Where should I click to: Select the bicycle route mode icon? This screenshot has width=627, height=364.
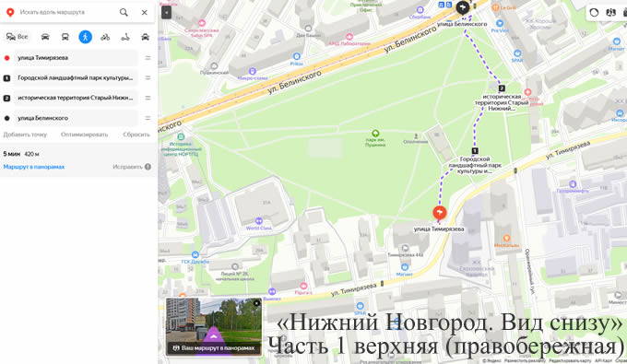pyautogui.click(x=105, y=37)
